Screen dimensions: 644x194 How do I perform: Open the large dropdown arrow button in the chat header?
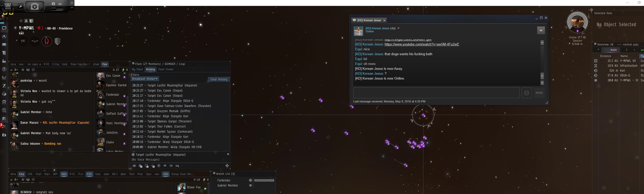tap(541, 30)
